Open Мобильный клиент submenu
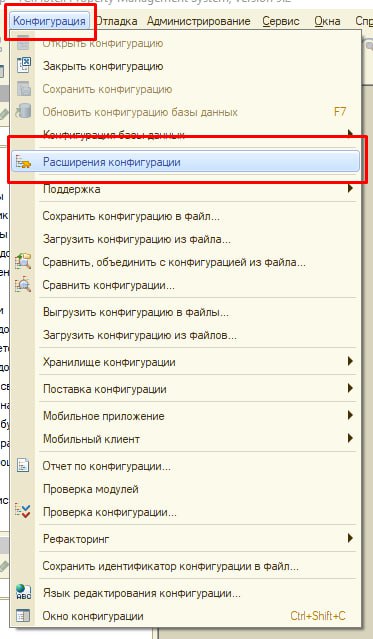373x639 pixels. 91,439
